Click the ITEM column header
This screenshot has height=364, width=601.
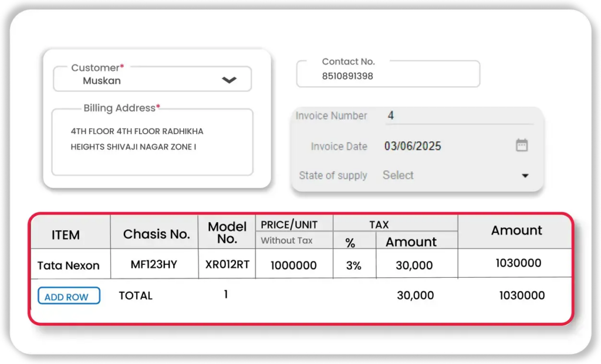coord(66,235)
